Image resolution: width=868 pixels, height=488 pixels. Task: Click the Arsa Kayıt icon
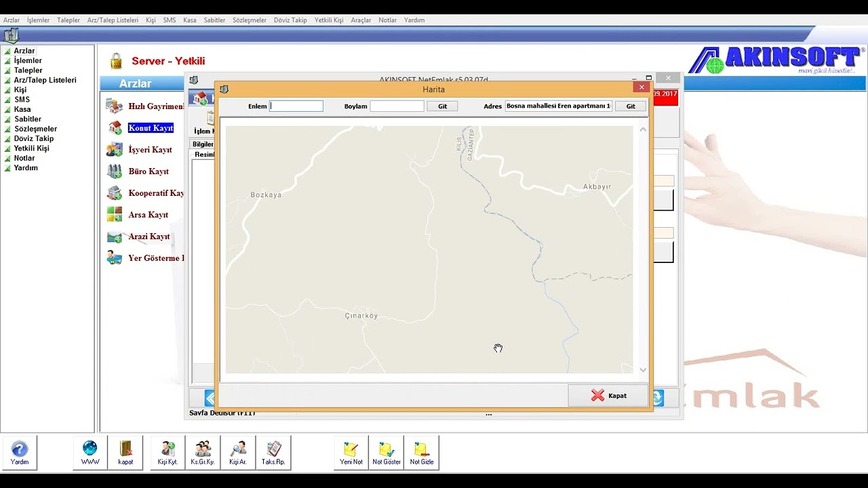(x=115, y=215)
